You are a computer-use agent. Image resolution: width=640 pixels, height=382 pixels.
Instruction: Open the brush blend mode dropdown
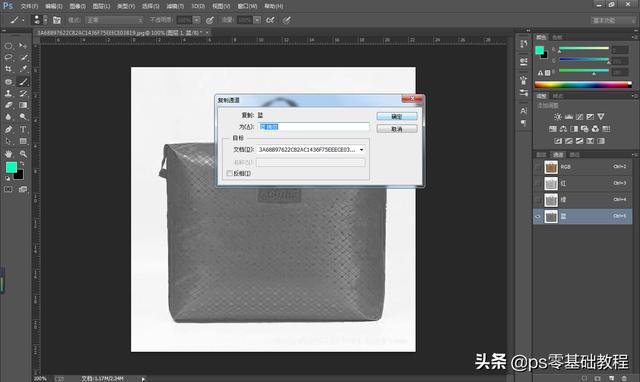pos(115,20)
